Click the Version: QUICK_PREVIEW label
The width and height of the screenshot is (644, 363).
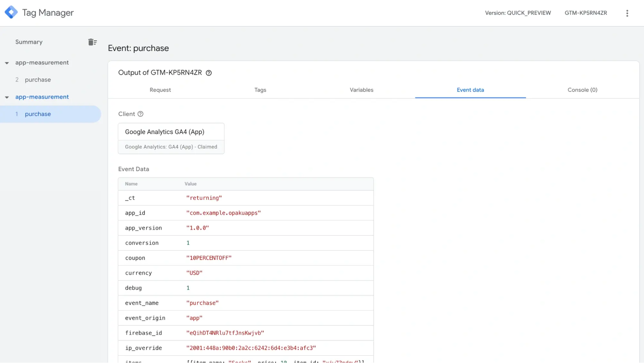click(518, 13)
